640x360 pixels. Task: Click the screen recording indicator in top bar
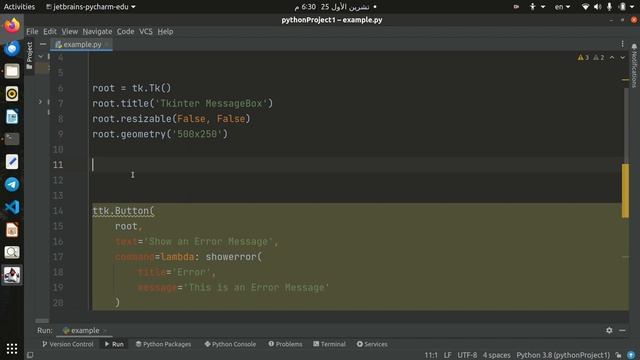[x=516, y=7]
